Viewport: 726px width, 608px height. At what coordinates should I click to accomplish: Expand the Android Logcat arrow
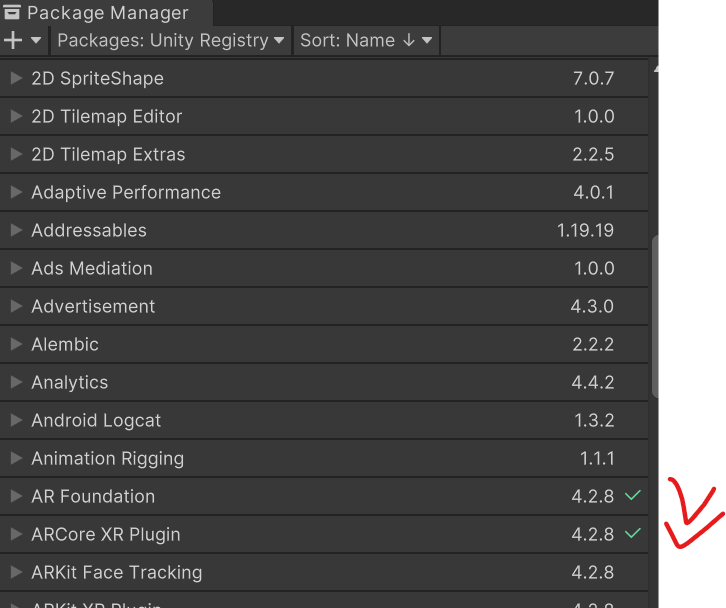(16, 420)
